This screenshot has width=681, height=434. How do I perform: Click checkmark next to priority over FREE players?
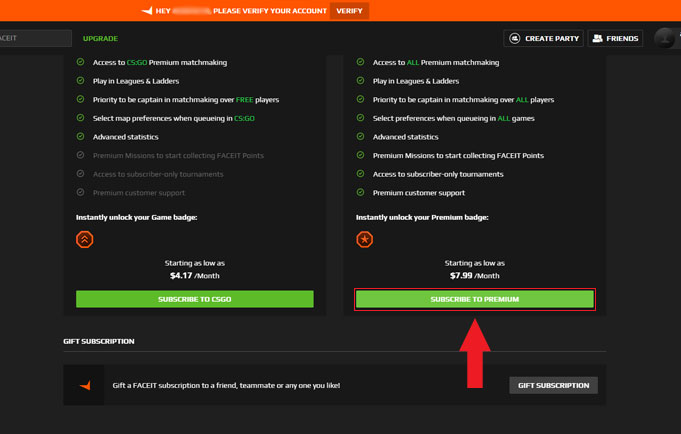coord(81,99)
